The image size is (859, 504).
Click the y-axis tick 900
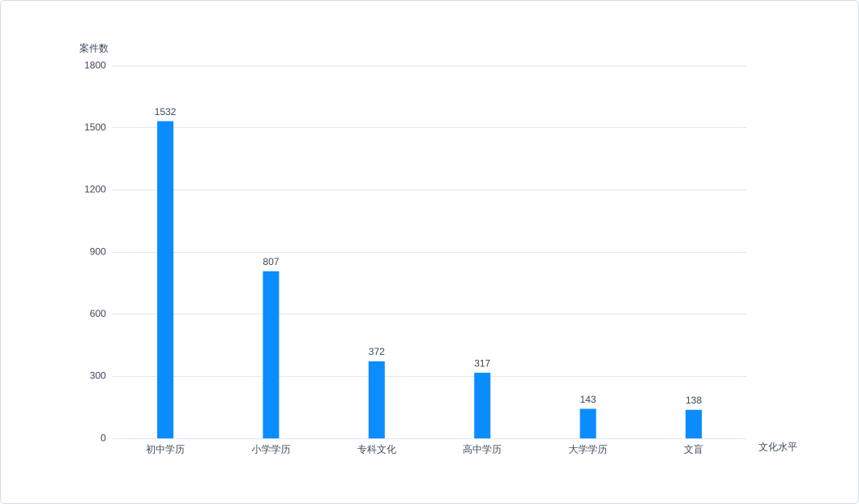(98, 252)
